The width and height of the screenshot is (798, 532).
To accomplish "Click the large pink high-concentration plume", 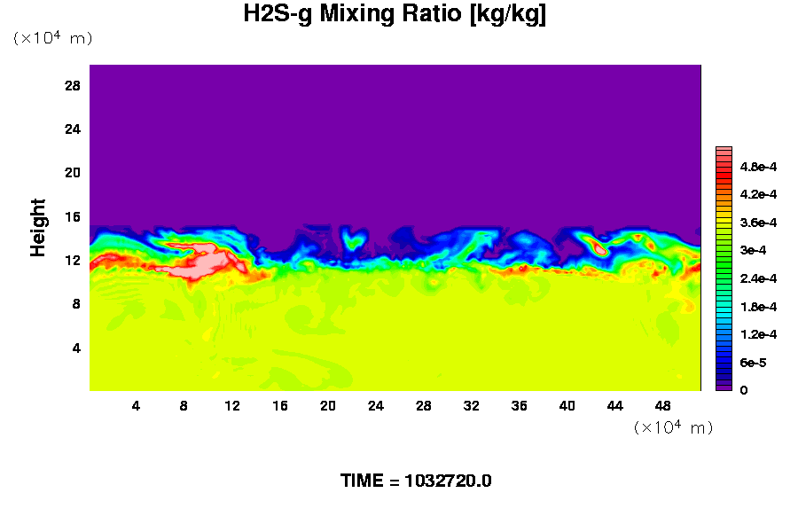I will [204, 262].
